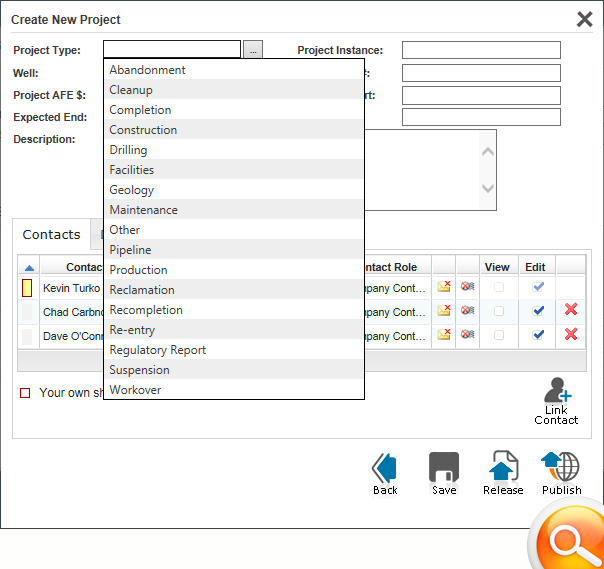This screenshot has width=604, height=569.
Task: Click into the Project Instance field
Action: tap(481, 50)
